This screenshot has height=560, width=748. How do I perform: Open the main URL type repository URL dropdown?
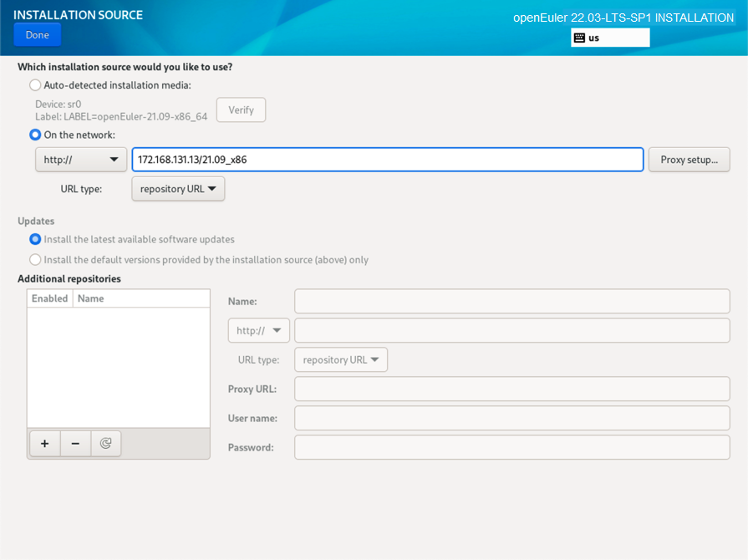[178, 189]
